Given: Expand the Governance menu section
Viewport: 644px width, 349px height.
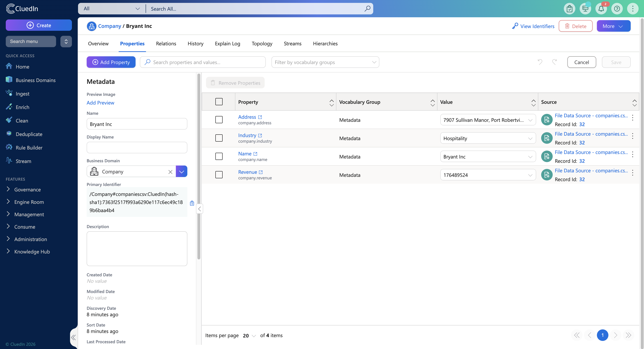Looking at the screenshot, I should [x=27, y=189].
